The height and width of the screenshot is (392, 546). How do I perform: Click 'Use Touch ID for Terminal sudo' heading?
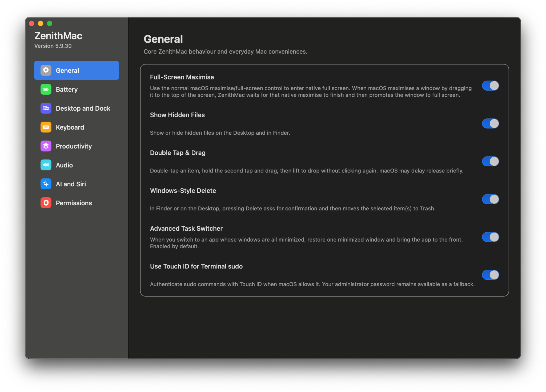pos(196,267)
